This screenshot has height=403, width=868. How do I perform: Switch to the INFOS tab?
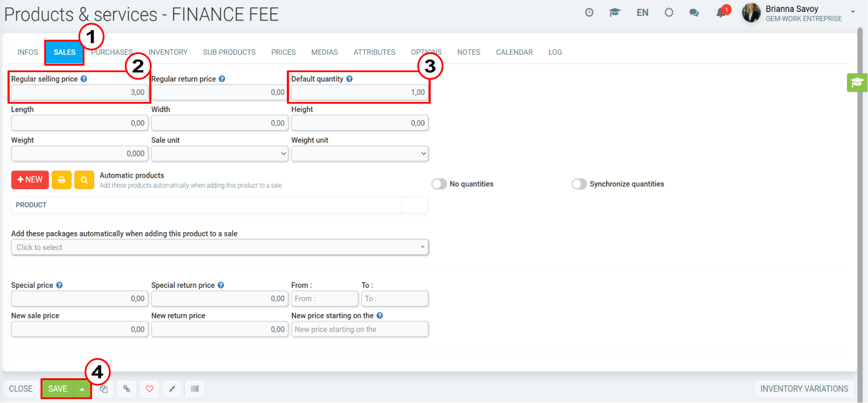click(x=28, y=52)
